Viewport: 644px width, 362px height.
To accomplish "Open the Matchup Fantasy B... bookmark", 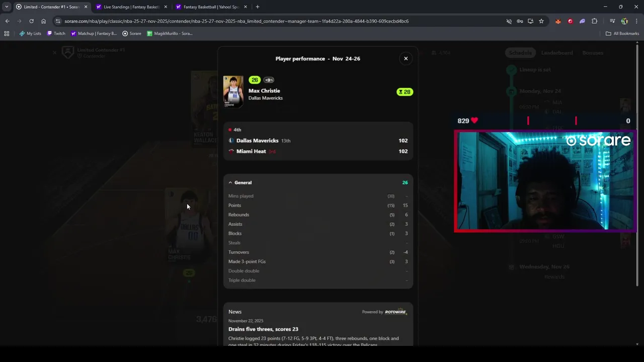I will (x=94, y=34).
